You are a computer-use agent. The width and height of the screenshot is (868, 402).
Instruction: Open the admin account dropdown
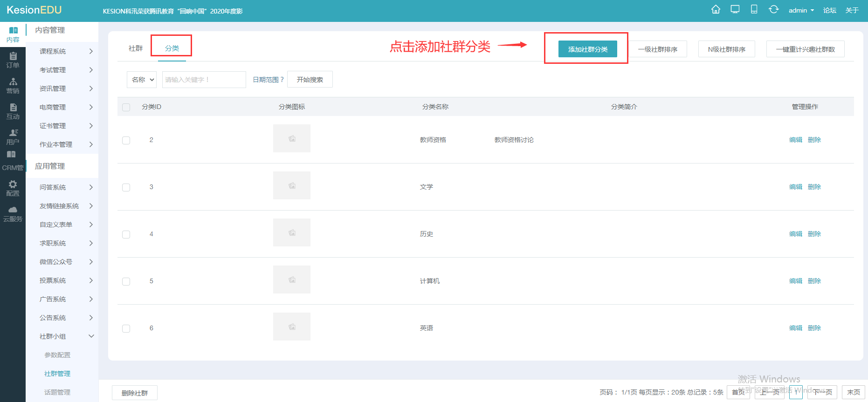(x=801, y=10)
